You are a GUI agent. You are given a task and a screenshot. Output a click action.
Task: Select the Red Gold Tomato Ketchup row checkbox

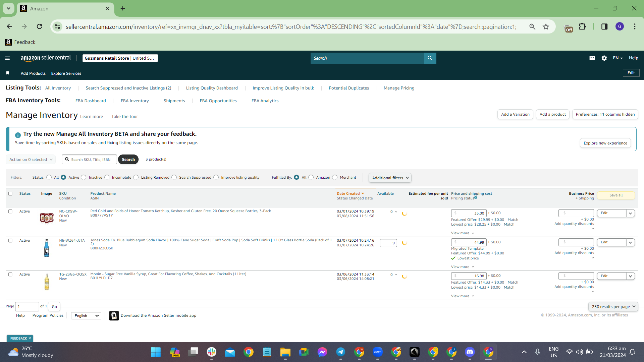point(10,212)
